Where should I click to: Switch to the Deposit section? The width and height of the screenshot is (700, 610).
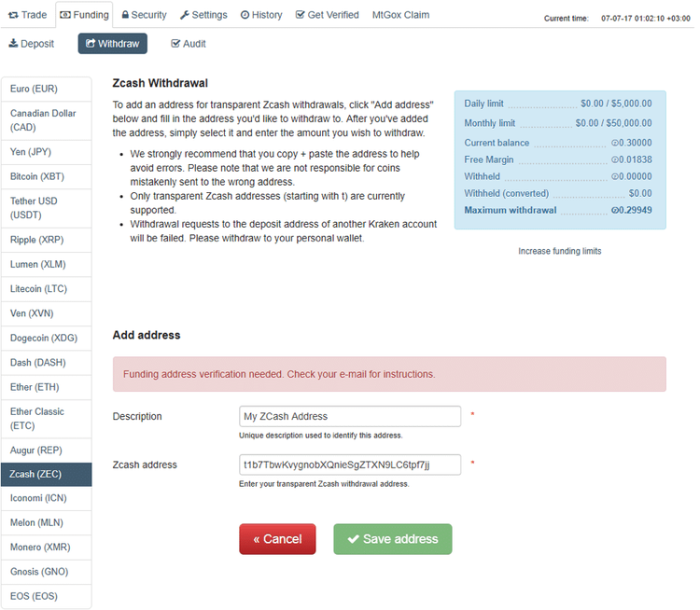pos(32,44)
